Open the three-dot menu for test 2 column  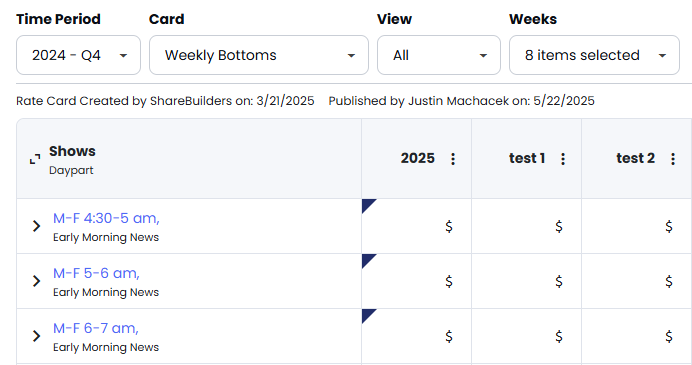click(x=673, y=158)
